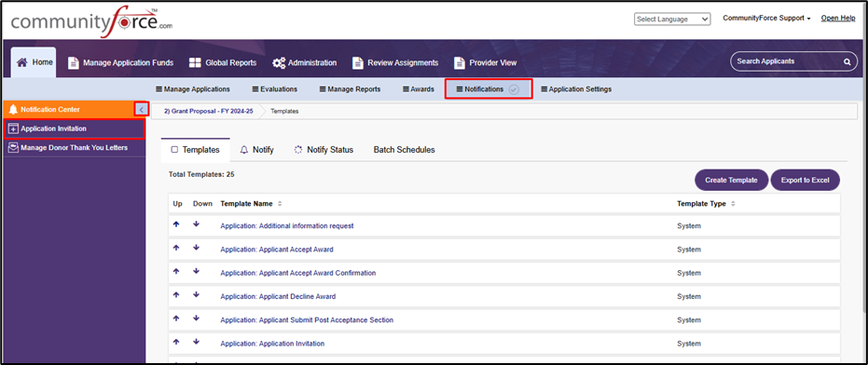Open Application Invitation in sidebar

pos(74,128)
